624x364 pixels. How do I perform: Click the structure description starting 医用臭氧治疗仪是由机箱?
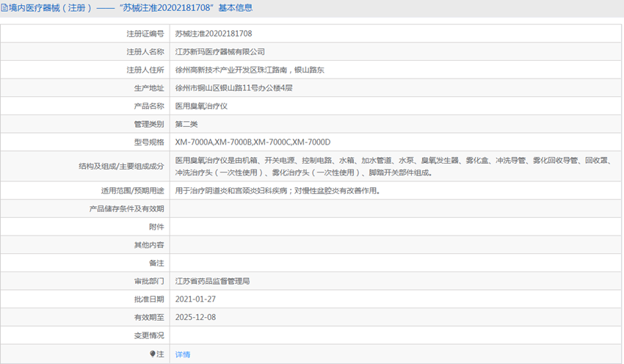(x=393, y=167)
